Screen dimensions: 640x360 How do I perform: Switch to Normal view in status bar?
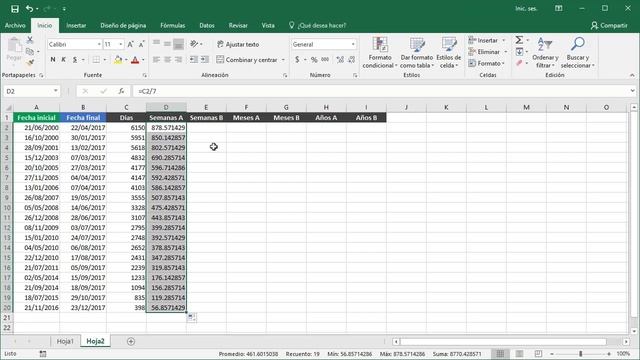[500, 354]
